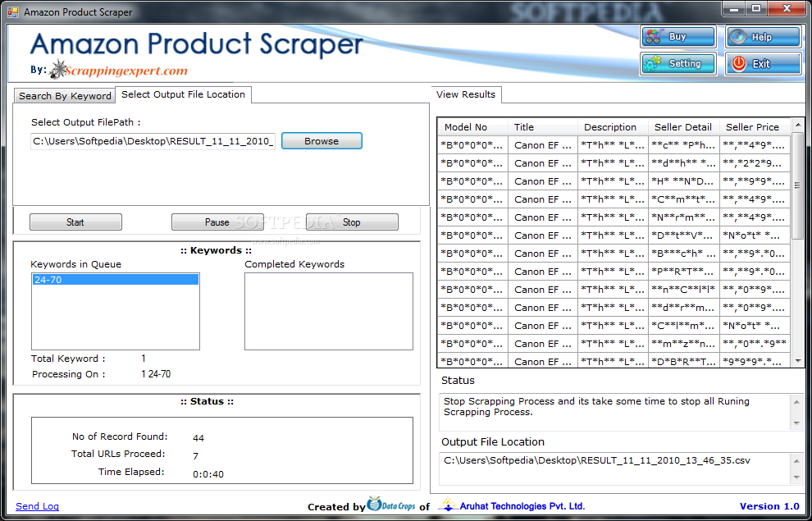
Task: Select seller detail cell '*B***c*h* ...'
Action: [683, 254]
